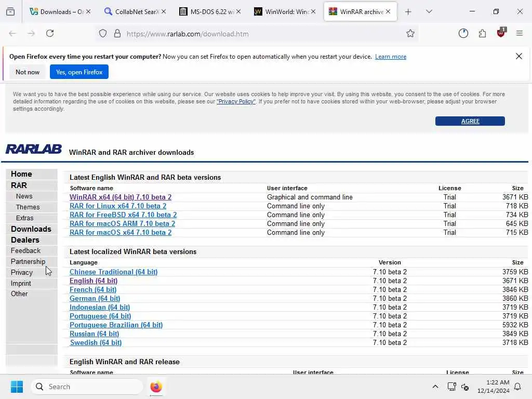
Task: Open Imprint in the sidebar
Action: pos(21,283)
